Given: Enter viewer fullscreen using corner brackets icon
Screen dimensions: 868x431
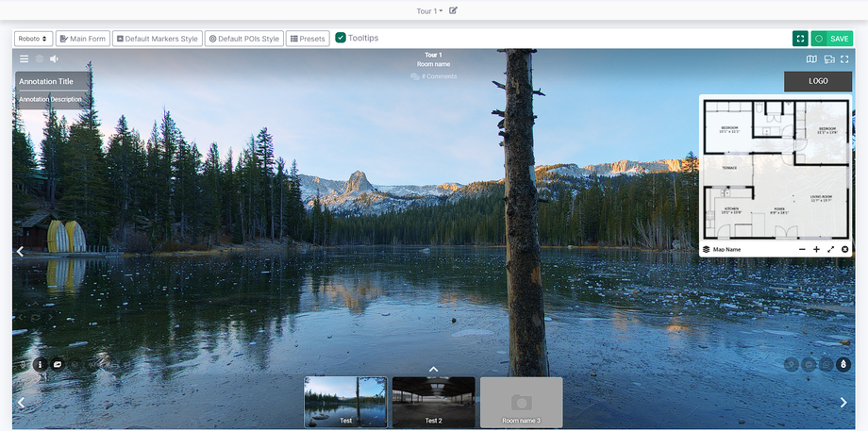Looking at the screenshot, I should click(844, 59).
